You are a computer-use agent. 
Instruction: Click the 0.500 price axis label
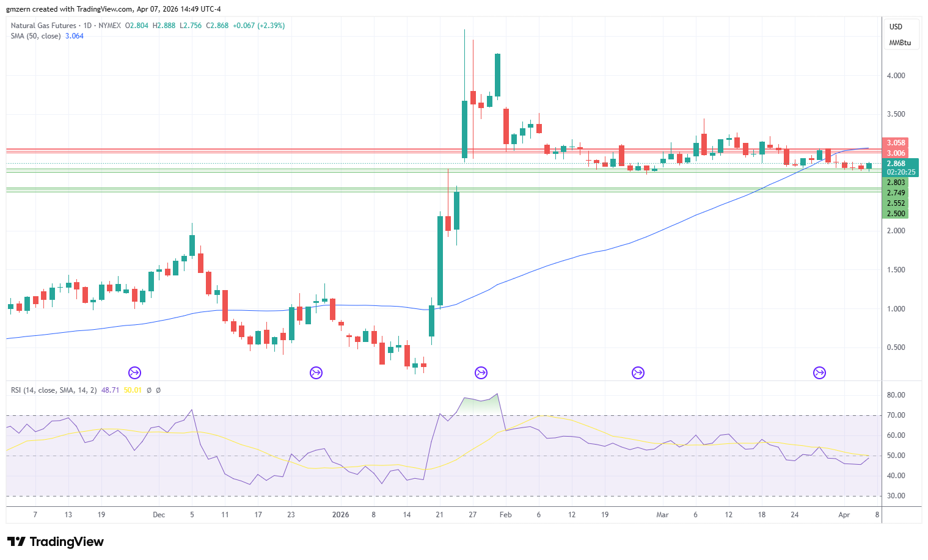click(896, 347)
